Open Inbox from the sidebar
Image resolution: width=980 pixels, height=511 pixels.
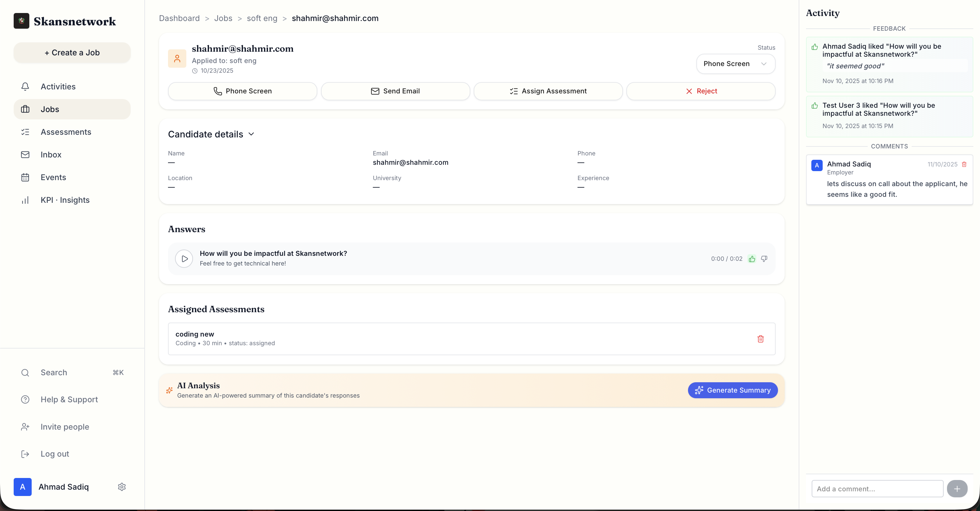pyautogui.click(x=51, y=154)
